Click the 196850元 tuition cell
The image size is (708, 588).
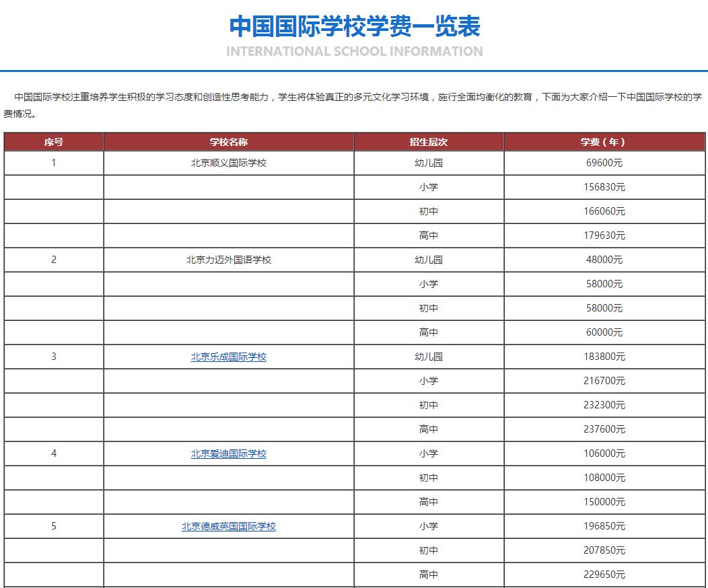604,526
